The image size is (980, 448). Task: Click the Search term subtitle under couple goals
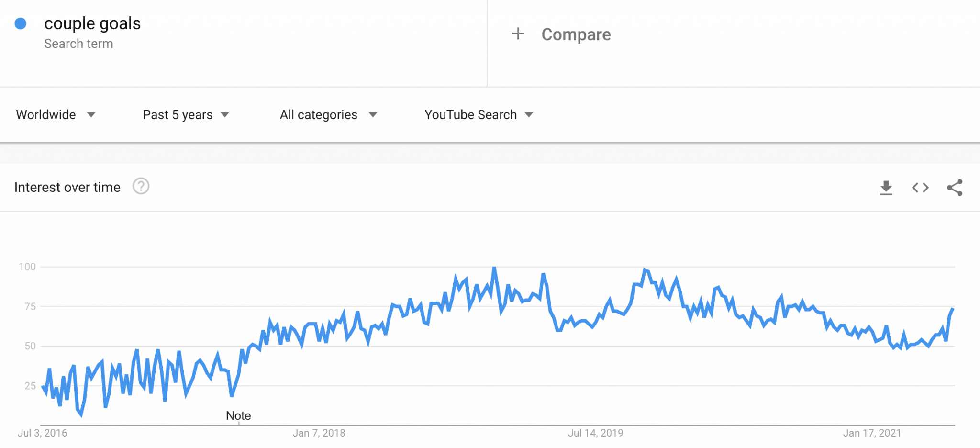pyautogui.click(x=79, y=44)
